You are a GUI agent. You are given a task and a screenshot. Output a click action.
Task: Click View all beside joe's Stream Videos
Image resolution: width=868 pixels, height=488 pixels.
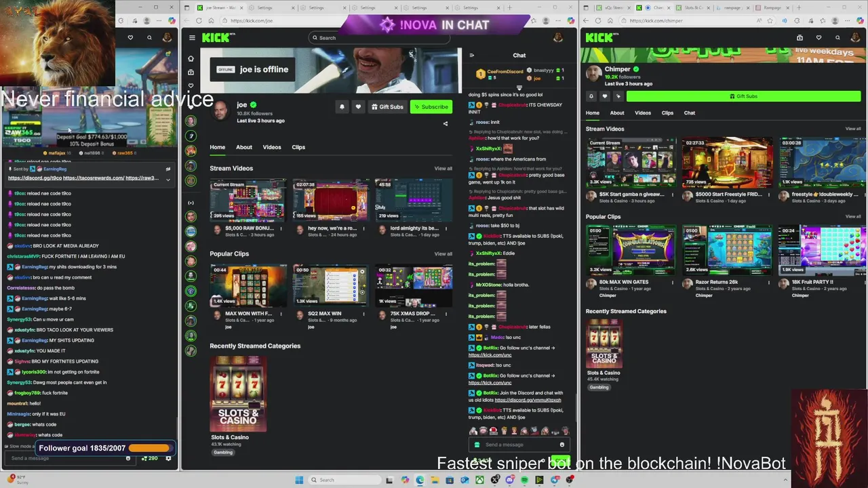tap(443, 169)
